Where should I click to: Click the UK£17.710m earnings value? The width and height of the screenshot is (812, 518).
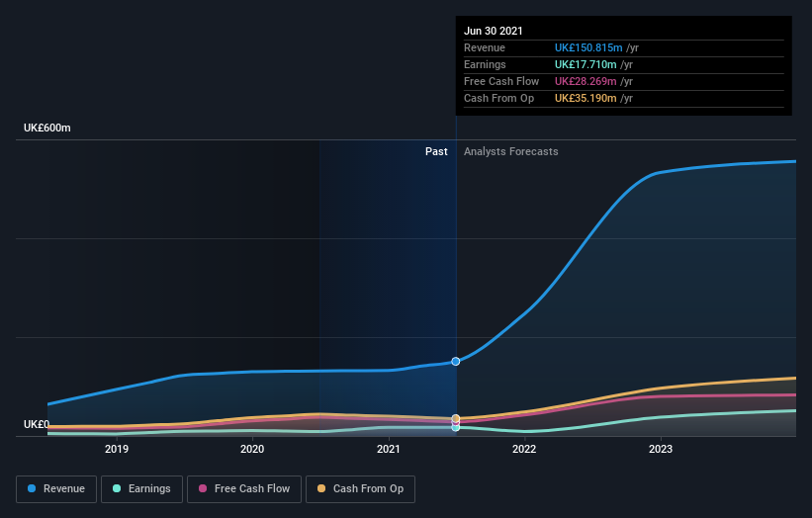click(586, 64)
